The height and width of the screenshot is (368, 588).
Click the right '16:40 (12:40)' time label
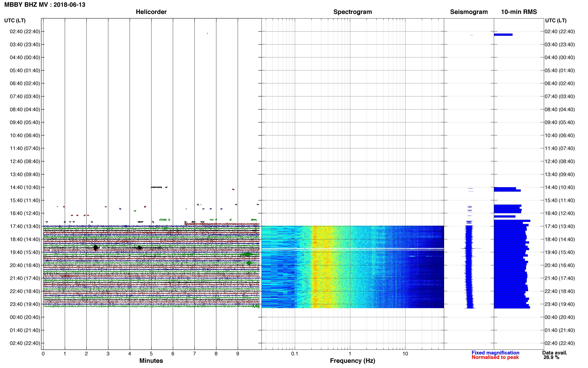[560, 213]
